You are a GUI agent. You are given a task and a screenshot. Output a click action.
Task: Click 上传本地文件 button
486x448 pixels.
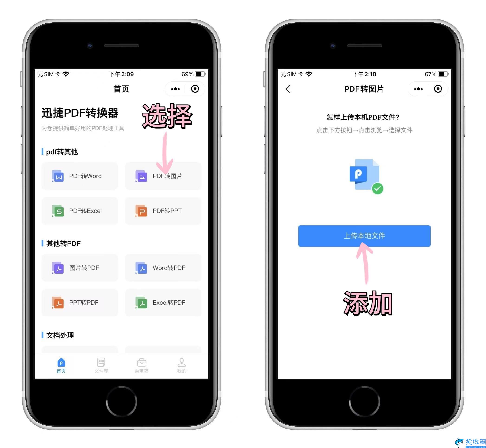coord(364,224)
